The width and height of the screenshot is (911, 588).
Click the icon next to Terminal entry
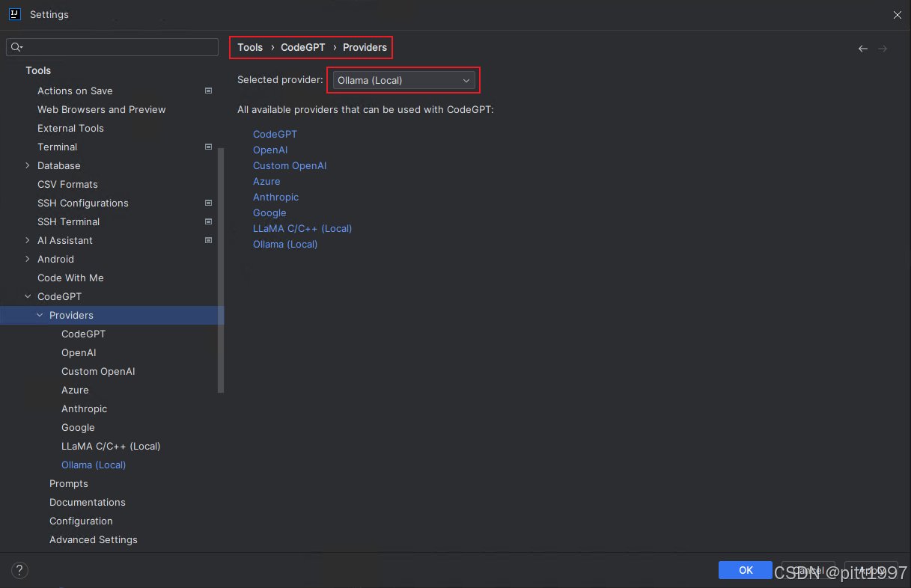tap(208, 147)
